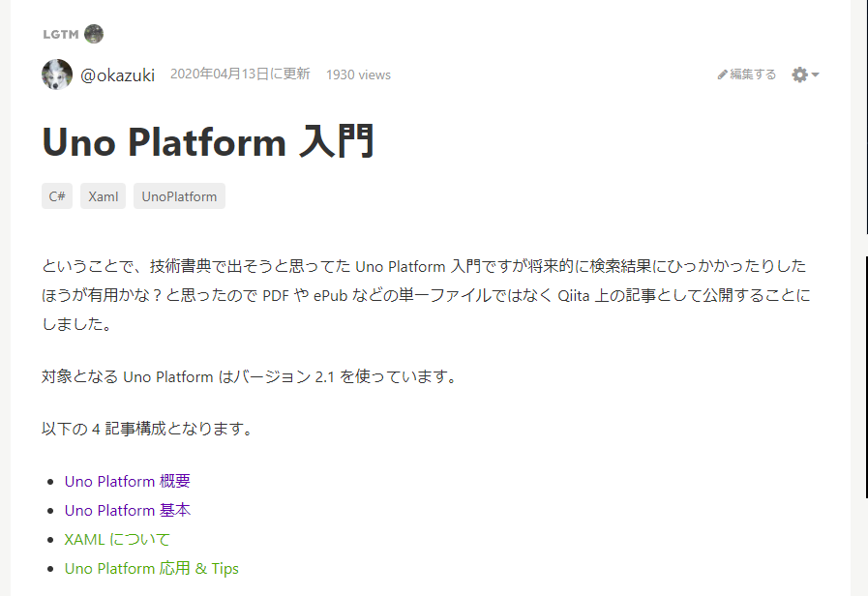Open the okazuki author profile picture
The image size is (868, 596).
pyautogui.click(x=57, y=74)
